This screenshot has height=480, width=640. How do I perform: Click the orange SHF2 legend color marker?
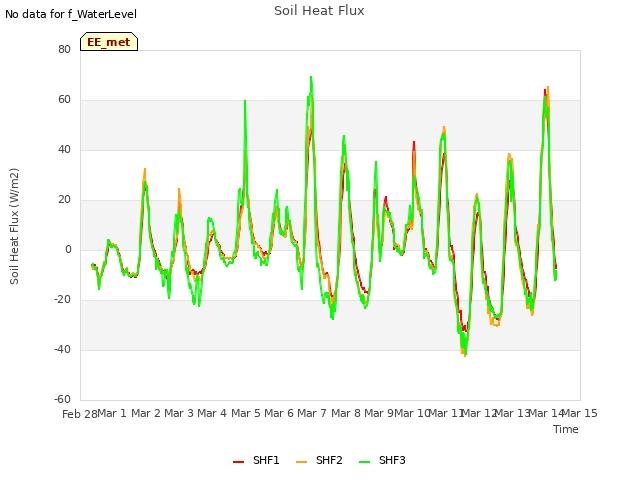point(301,462)
